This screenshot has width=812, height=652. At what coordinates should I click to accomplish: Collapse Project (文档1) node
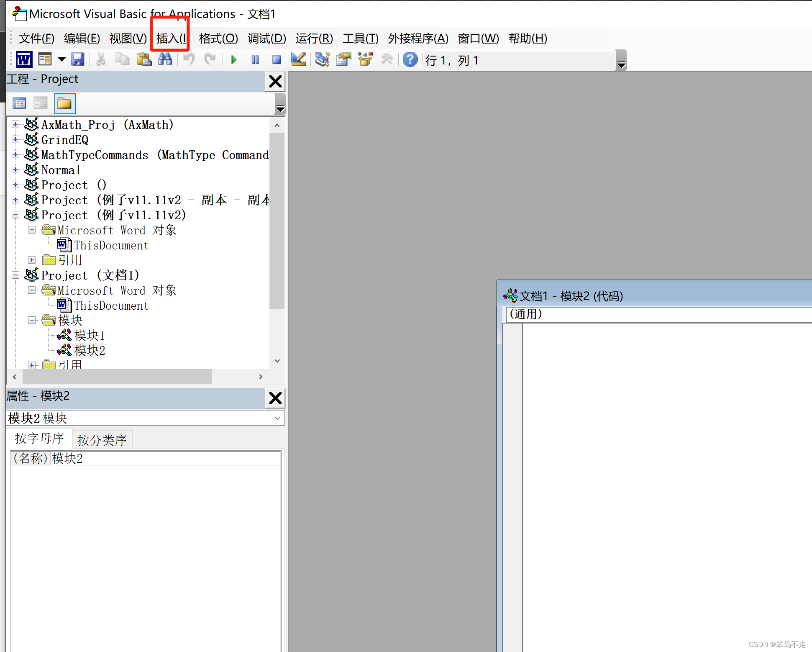coord(15,275)
